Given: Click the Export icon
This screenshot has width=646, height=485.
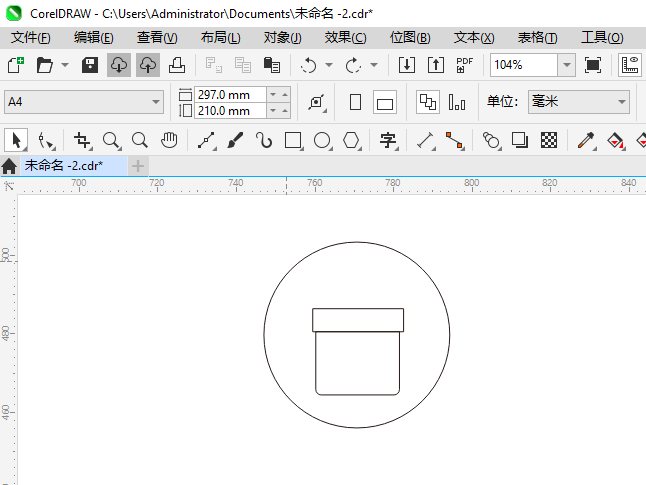Looking at the screenshot, I should pos(436,65).
